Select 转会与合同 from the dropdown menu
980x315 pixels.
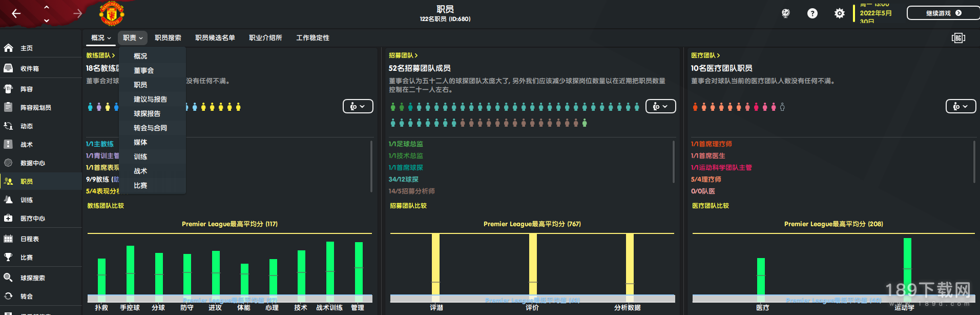(x=151, y=128)
